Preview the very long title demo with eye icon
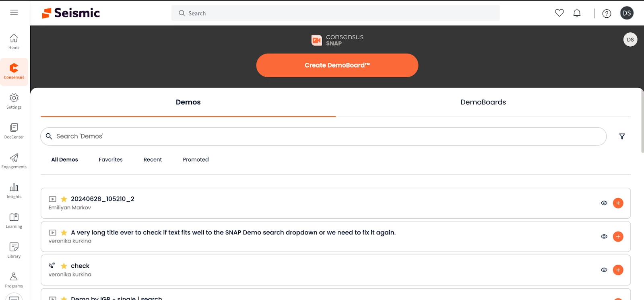 point(604,236)
